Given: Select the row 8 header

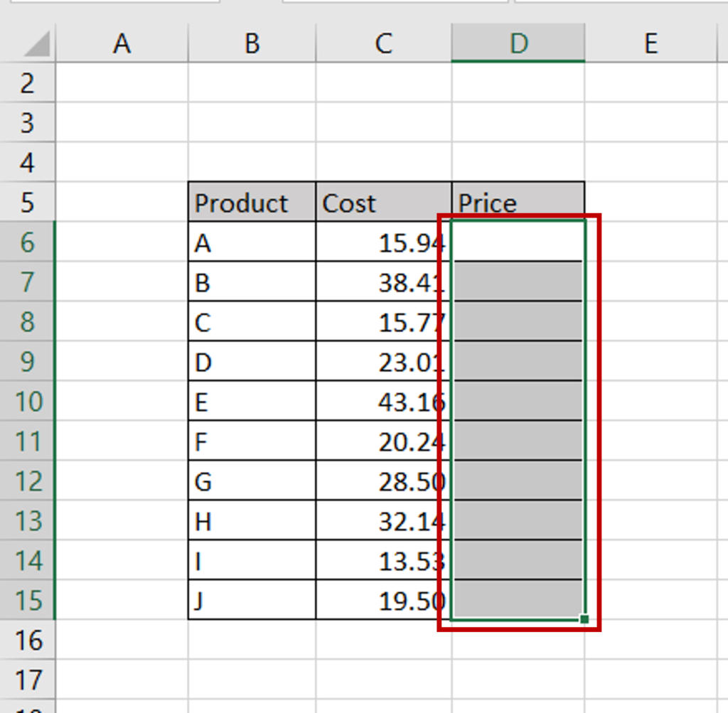Looking at the screenshot, I should [28, 321].
